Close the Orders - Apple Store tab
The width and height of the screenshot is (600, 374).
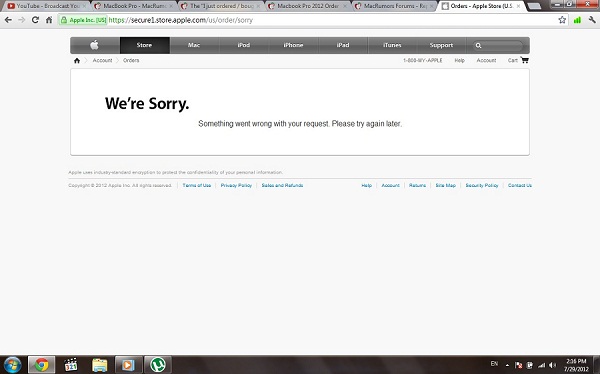(518, 6)
